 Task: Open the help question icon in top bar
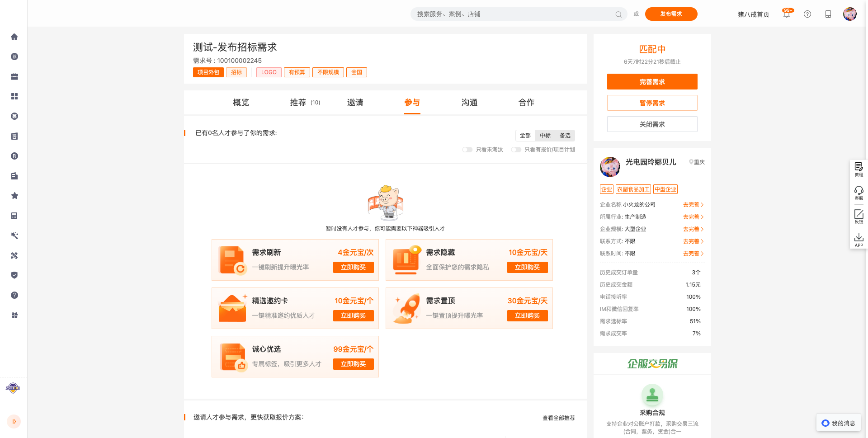807,14
